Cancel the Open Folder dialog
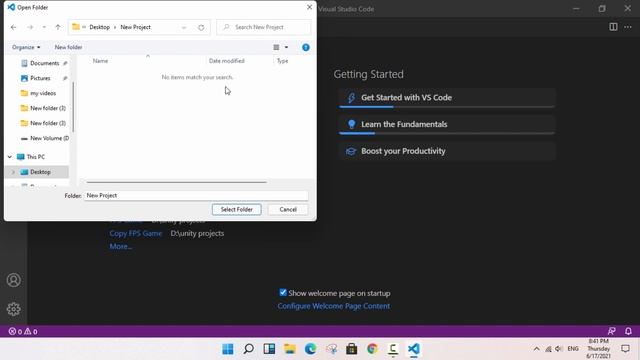Image resolution: width=640 pixels, height=360 pixels. pyautogui.click(x=288, y=209)
